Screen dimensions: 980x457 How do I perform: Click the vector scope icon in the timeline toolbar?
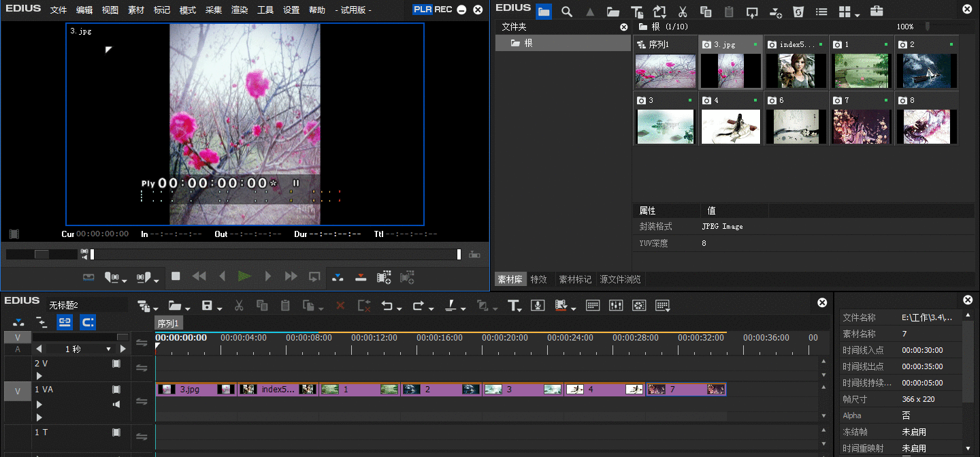point(638,306)
